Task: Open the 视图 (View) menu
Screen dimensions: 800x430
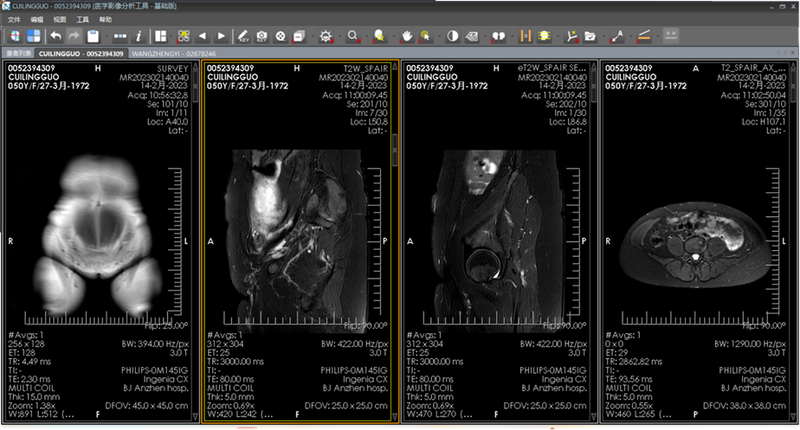Action: 60,19
